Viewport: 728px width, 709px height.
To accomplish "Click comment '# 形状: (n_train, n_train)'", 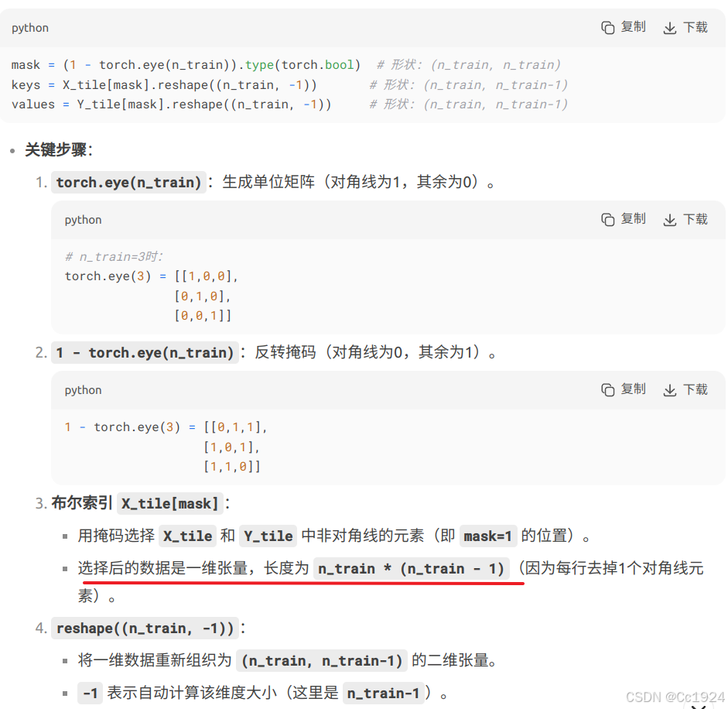I will click(469, 64).
